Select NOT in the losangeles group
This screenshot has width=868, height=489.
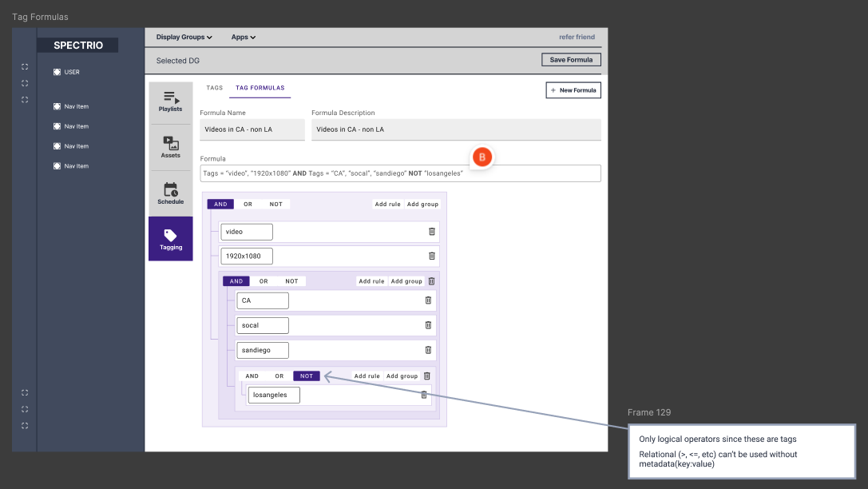tap(307, 376)
